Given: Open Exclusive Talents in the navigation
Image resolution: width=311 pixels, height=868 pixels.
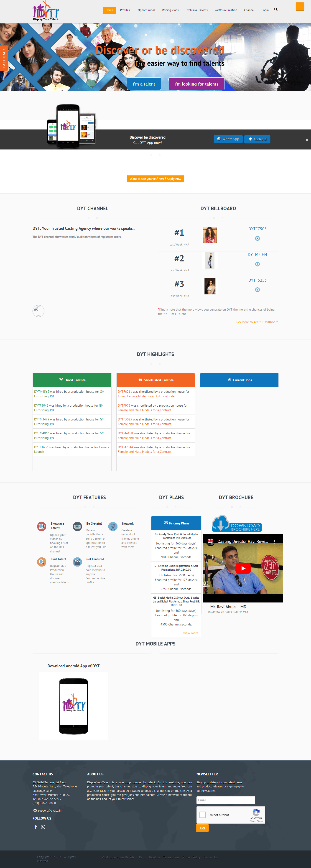Looking at the screenshot, I should [x=197, y=10].
